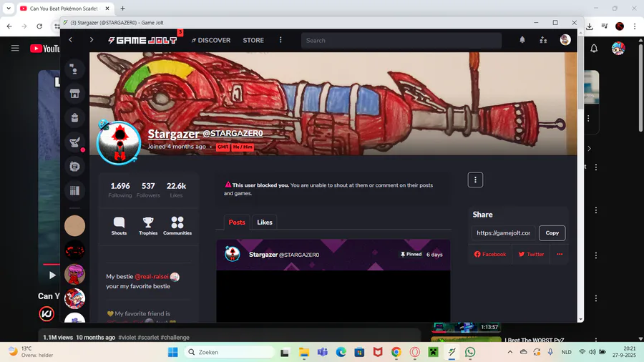Open the He / Him pronoun tag
The height and width of the screenshot is (362, 644).
(x=243, y=147)
